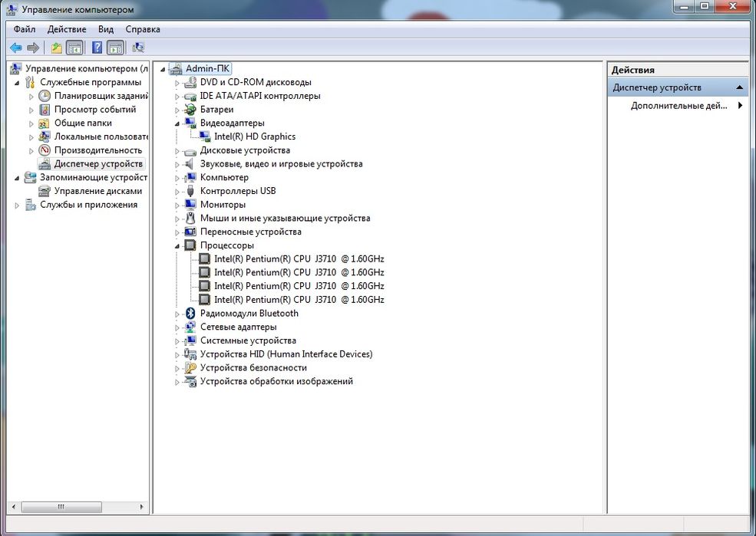Minimize the Управление компьютером window
Image resolution: width=756 pixels, height=536 pixels.
tap(685, 6)
